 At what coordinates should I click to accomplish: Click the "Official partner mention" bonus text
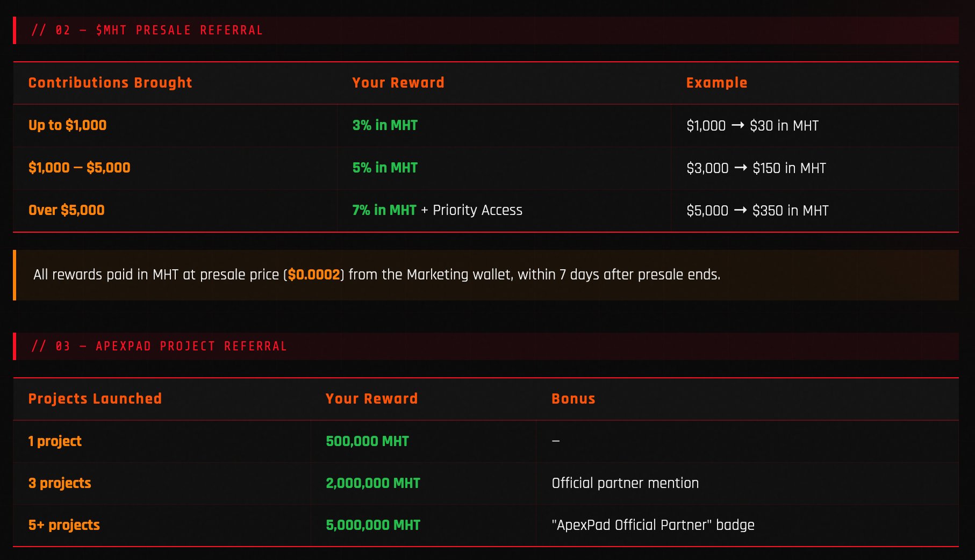click(625, 483)
